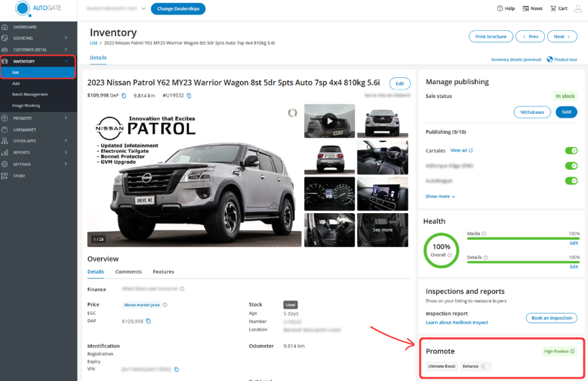Disable the third publishing toggle
The width and height of the screenshot is (588, 381).
click(571, 181)
